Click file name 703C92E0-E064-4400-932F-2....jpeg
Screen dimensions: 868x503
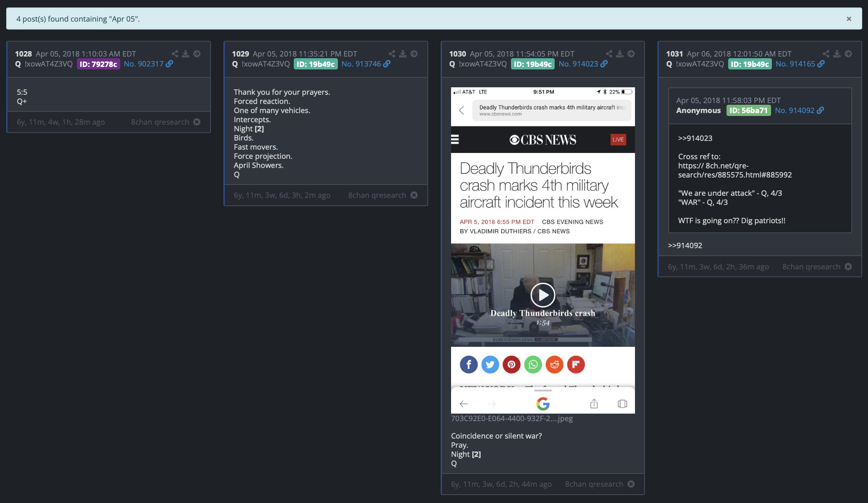pos(512,418)
